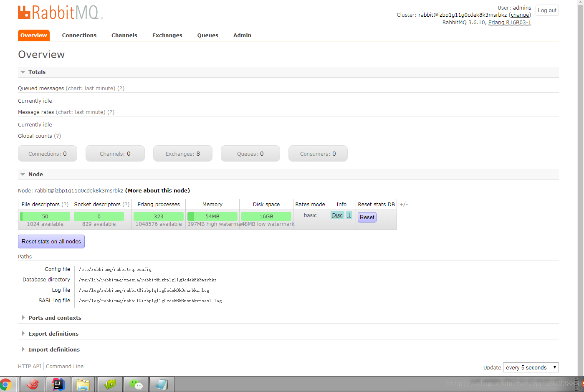Click the Queued messages chart range link

pyautogui.click(x=91, y=89)
